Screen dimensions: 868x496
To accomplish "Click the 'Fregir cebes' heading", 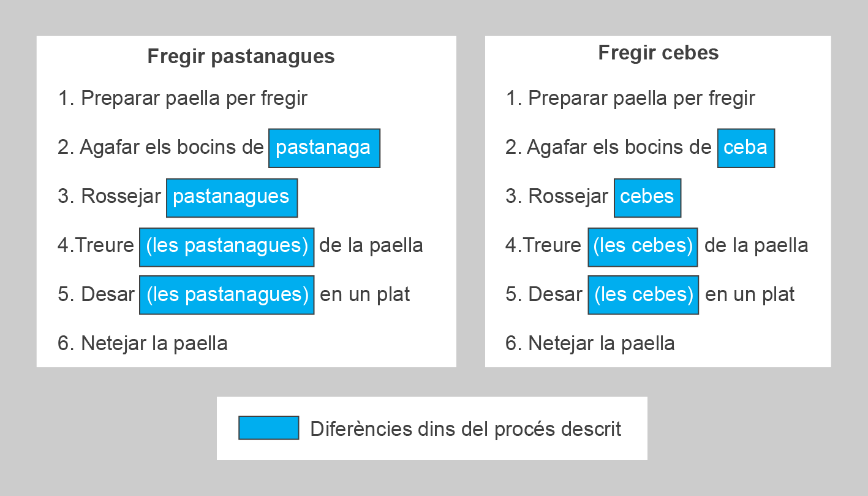I will [659, 53].
